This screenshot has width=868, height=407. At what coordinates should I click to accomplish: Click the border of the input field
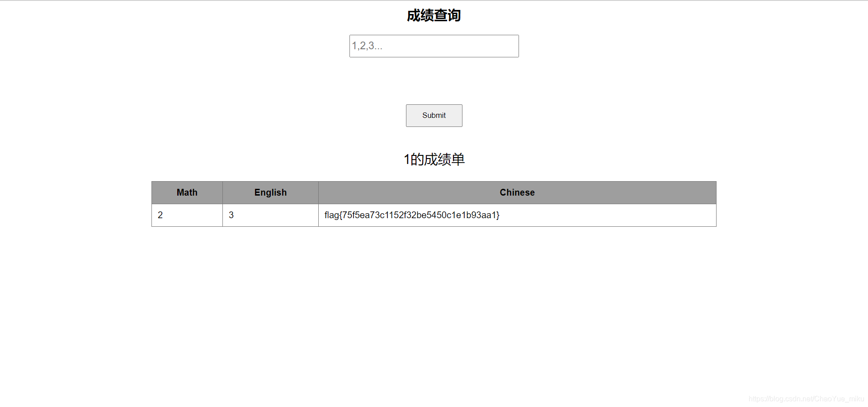click(434, 36)
